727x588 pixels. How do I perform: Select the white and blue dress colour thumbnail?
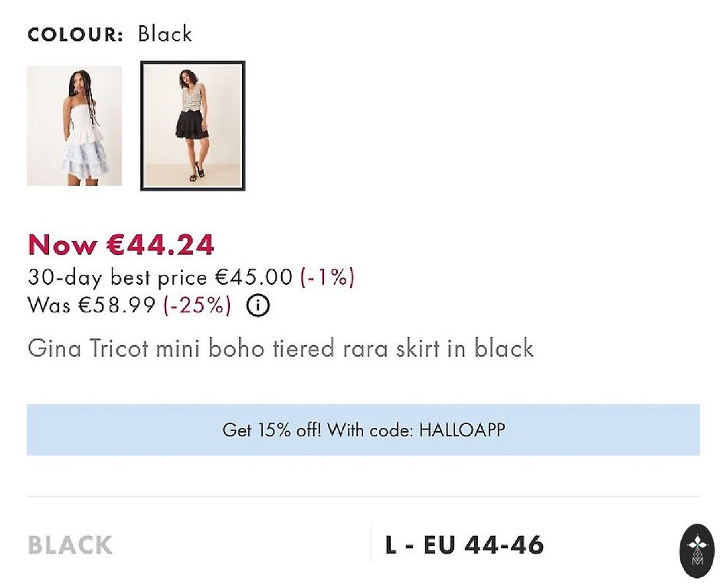tap(74, 126)
